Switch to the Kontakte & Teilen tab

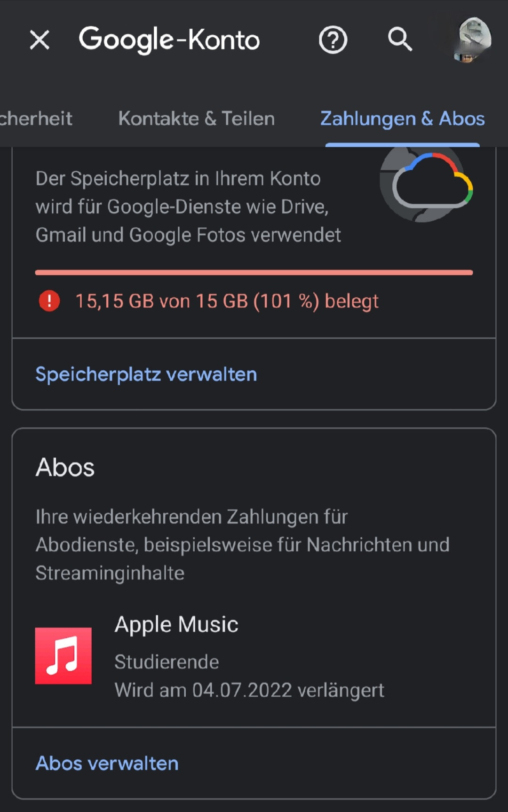[x=197, y=119]
